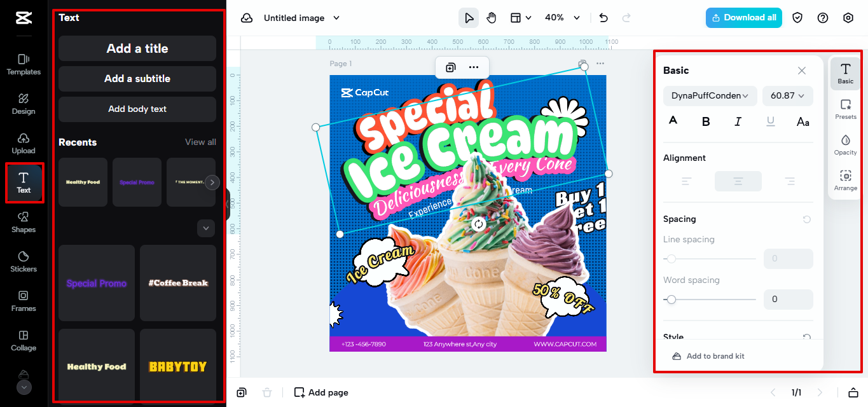The width and height of the screenshot is (868, 407).
Task: Align text to the left
Action: tap(687, 181)
